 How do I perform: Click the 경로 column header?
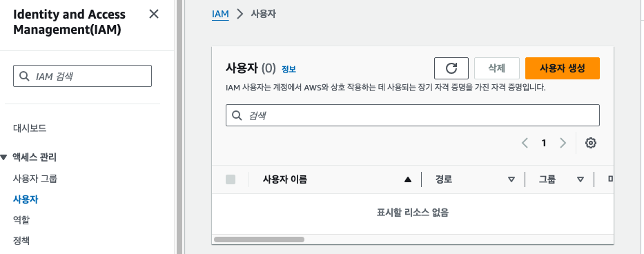click(444, 179)
